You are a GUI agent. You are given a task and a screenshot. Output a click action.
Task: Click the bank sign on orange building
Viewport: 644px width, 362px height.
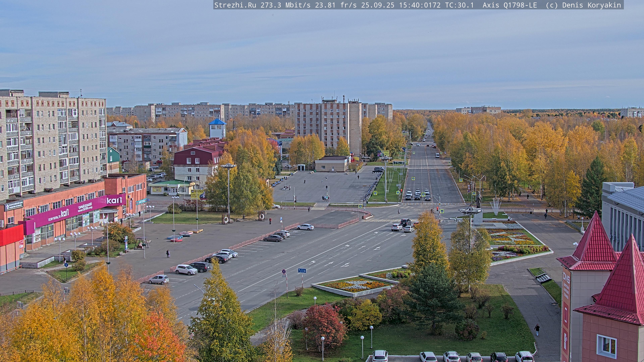click(14, 206)
